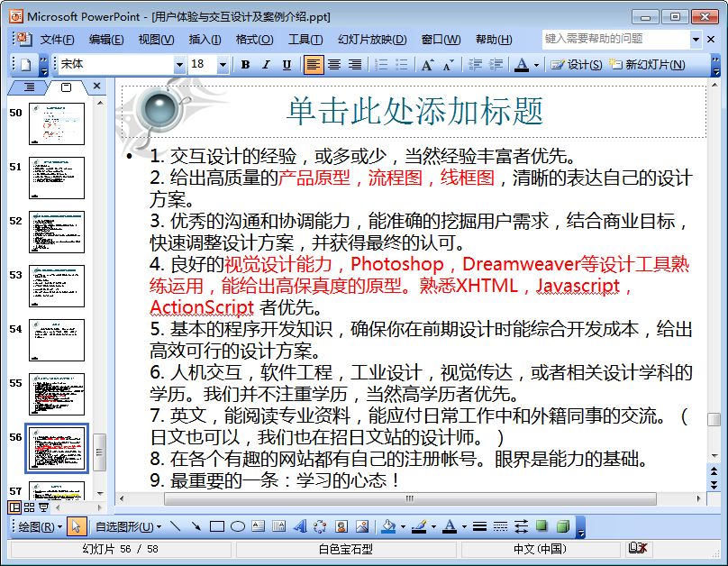Click the increase indent icon
Viewport: 728px width, 566px height.
point(496,65)
